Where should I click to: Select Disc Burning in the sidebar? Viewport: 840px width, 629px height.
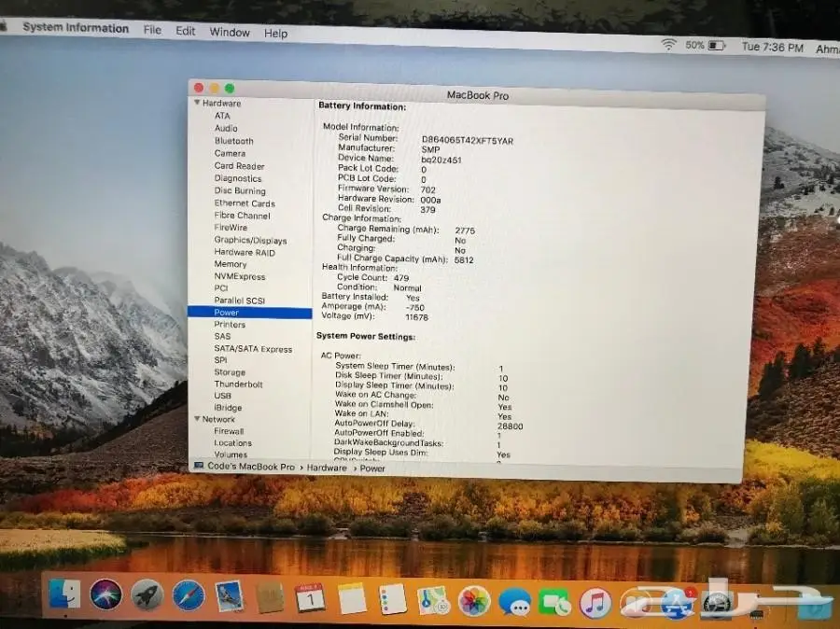(x=240, y=190)
